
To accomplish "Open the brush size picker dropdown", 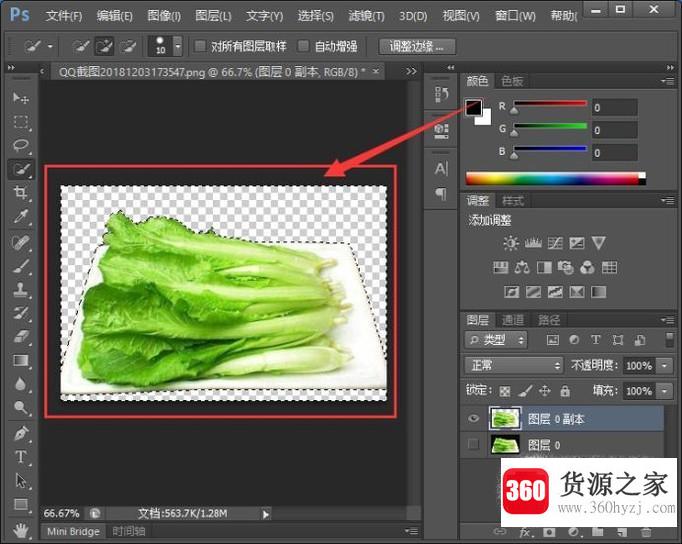I will [x=177, y=46].
